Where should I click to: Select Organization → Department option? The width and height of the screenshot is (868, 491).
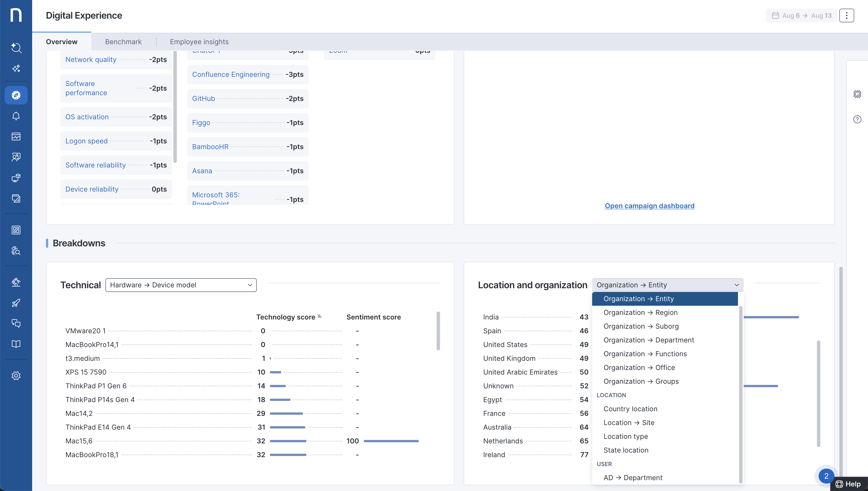coord(648,340)
